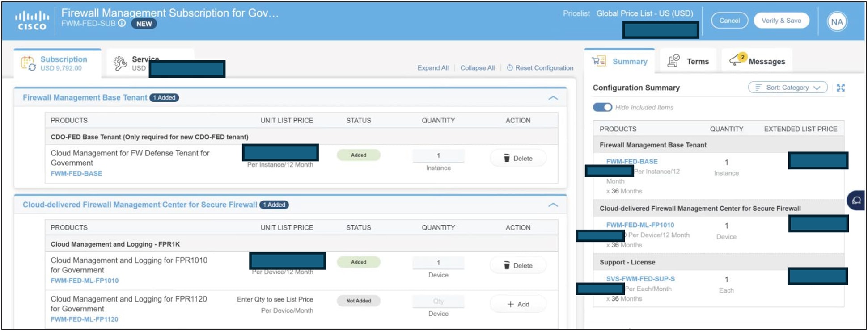The width and height of the screenshot is (868, 331).
Task: Open FWM-FED-BASE link in Configuration Summary
Action: tap(632, 161)
